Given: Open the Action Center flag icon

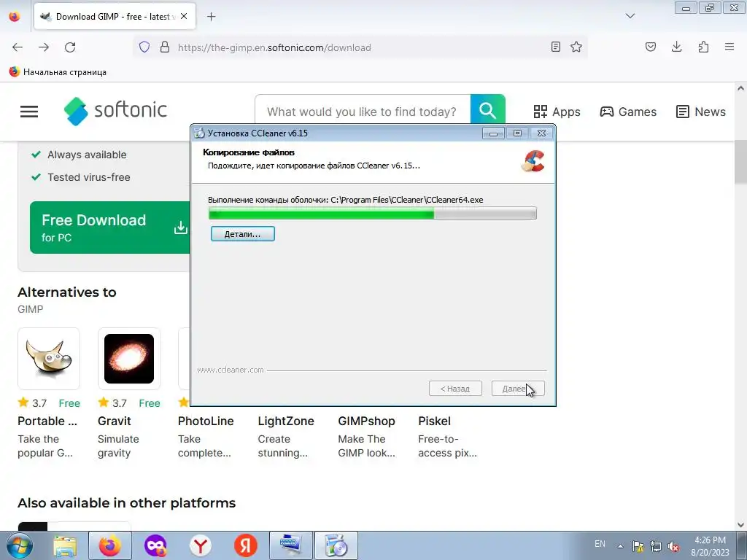Looking at the screenshot, I should 638,546.
